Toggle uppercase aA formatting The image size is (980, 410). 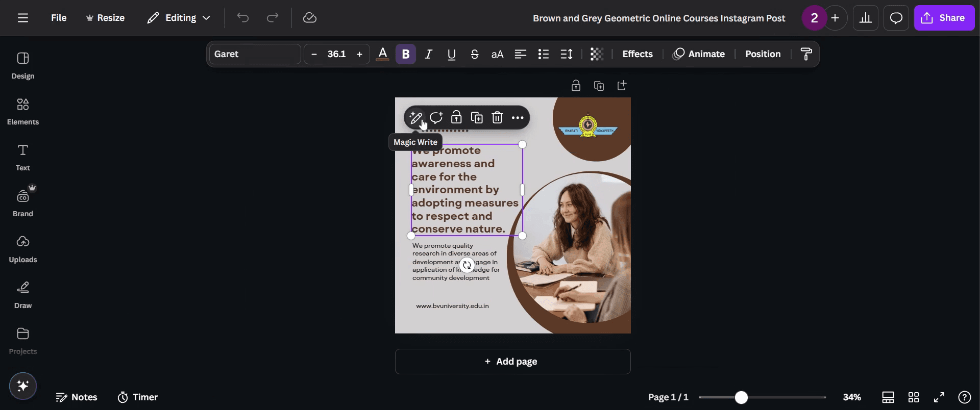pyautogui.click(x=498, y=54)
